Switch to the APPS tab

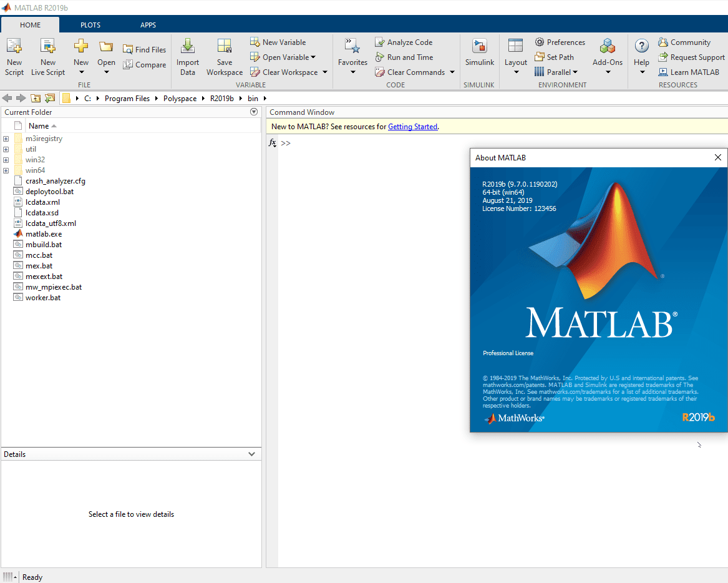point(148,24)
